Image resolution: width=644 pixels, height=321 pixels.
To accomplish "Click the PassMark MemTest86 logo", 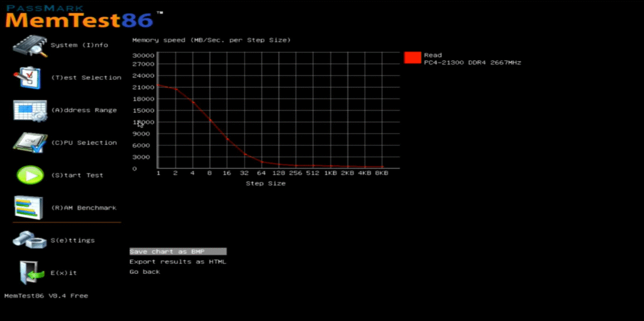I will [x=80, y=16].
